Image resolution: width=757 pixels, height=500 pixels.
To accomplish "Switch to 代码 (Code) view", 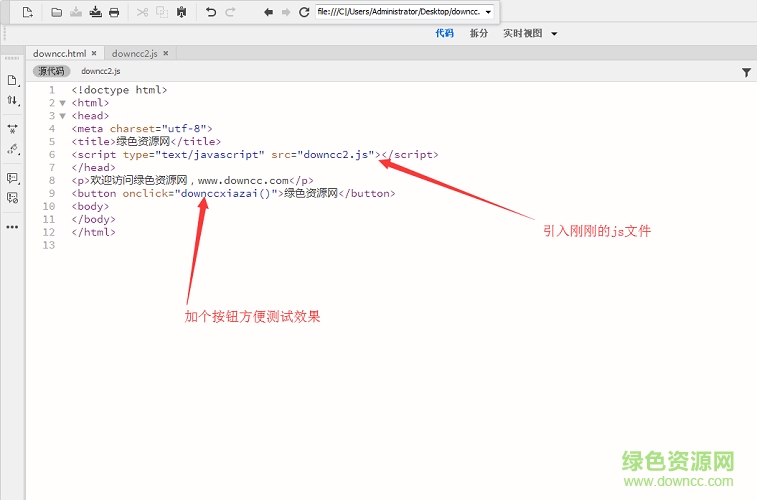I will (x=444, y=33).
